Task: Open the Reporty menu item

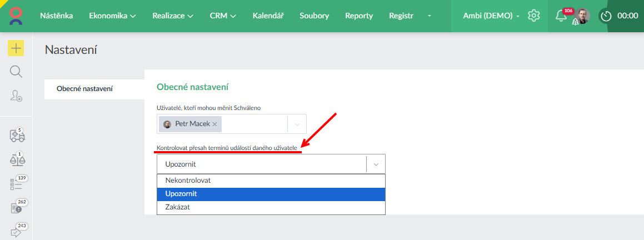Action: [358, 16]
